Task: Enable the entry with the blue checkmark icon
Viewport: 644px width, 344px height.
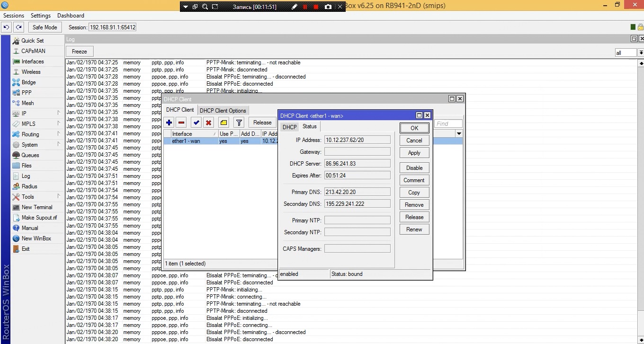Action: click(196, 123)
